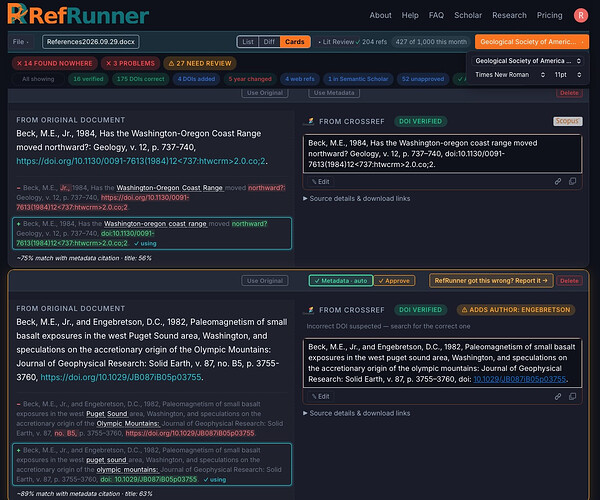Viewport: 600px width, 500px height.
Task: Edit the Beck and Engebretson Crossref citation
Action: coord(320,396)
